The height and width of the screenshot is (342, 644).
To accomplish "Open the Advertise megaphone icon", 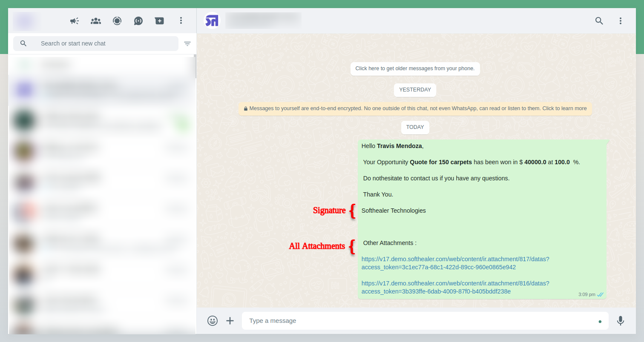I will pos(75,20).
